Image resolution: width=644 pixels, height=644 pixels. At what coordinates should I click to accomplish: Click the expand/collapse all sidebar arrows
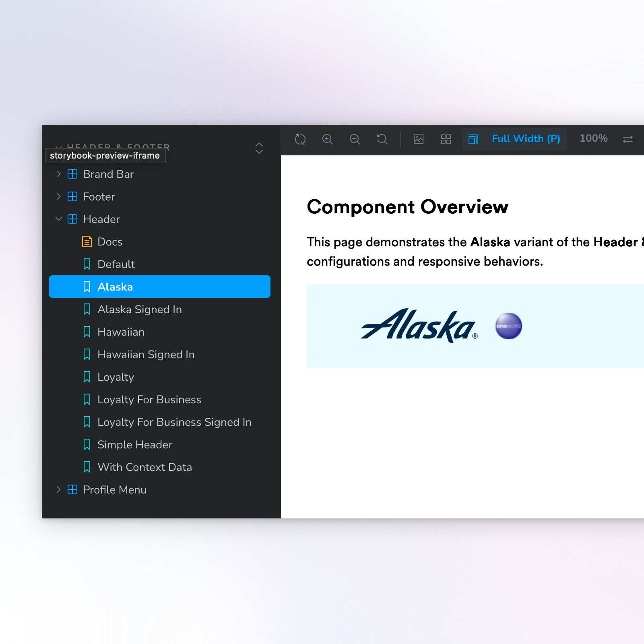[x=259, y=148]
